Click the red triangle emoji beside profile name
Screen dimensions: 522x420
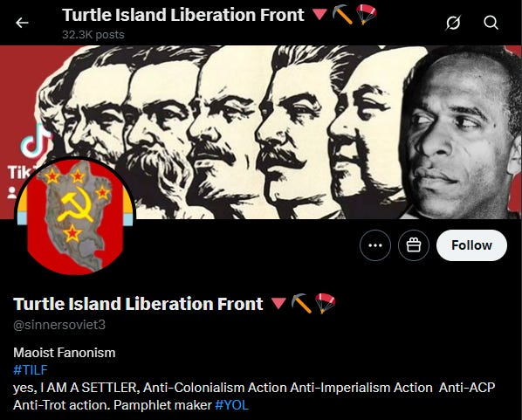click(x=278, y=303)
